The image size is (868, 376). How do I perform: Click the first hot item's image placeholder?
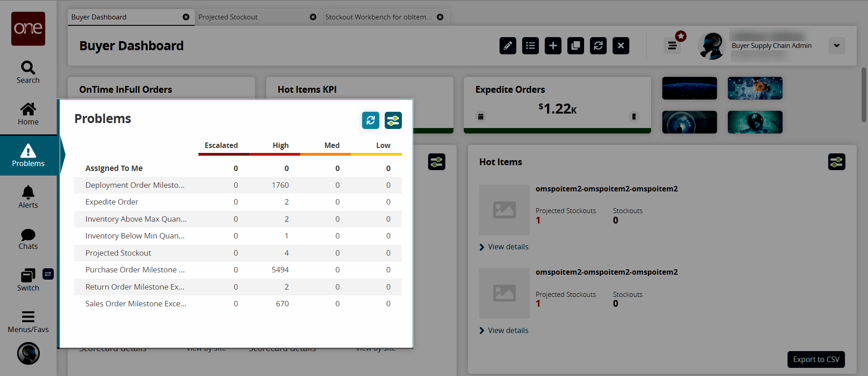(x=505, y=210)
